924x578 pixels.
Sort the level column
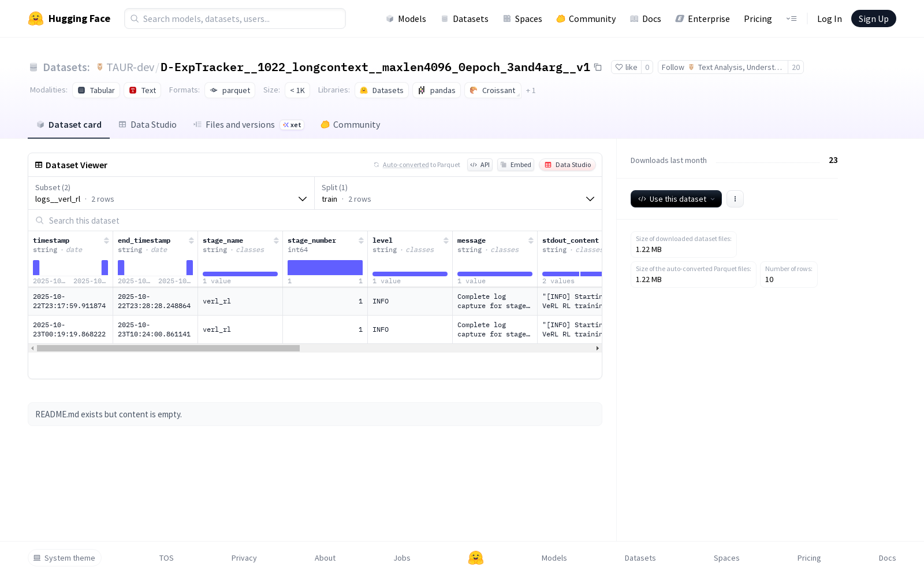[446, 240]
